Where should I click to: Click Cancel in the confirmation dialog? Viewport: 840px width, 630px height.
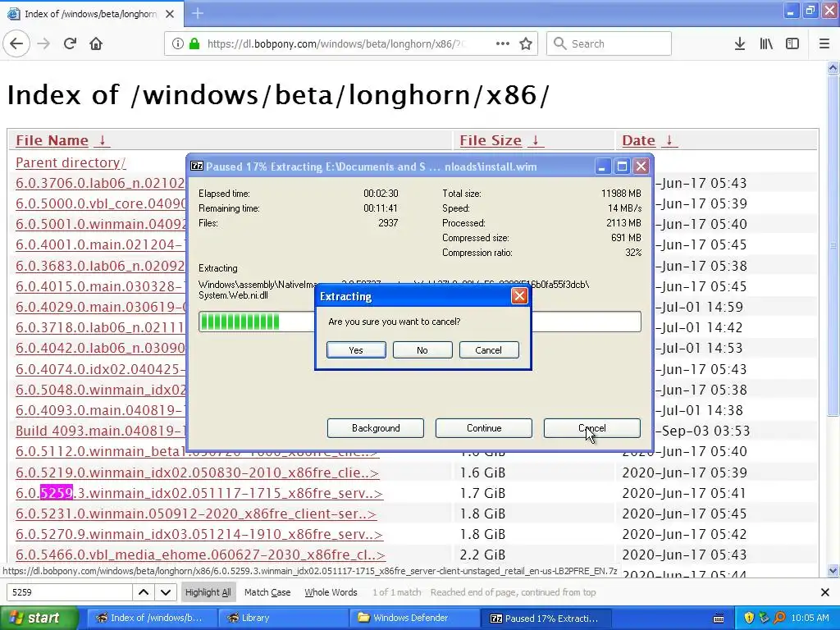(489, 349)
